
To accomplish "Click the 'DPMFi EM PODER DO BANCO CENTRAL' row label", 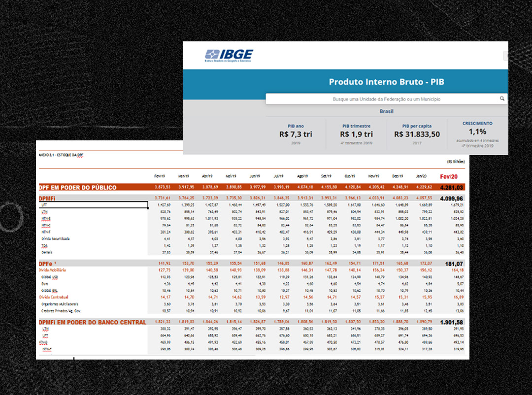I will 93,323.
